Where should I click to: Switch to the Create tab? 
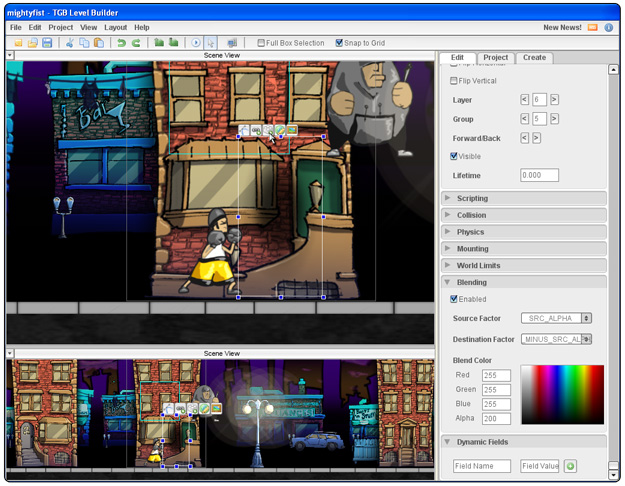pyautogui.click(x=534, y=57)
